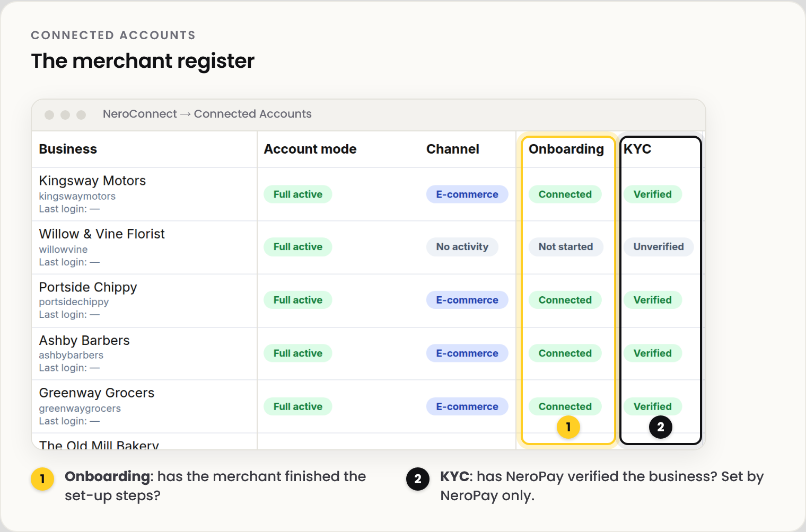Select the ashbybarbers username text

[71, 356]
